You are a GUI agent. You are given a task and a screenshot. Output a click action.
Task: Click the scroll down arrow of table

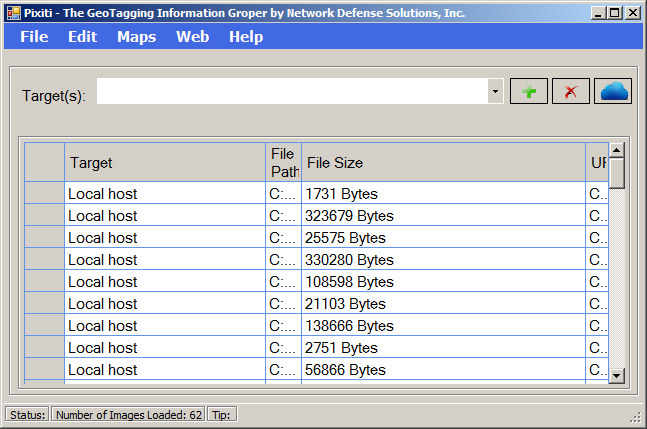click(x=617, y=375)
